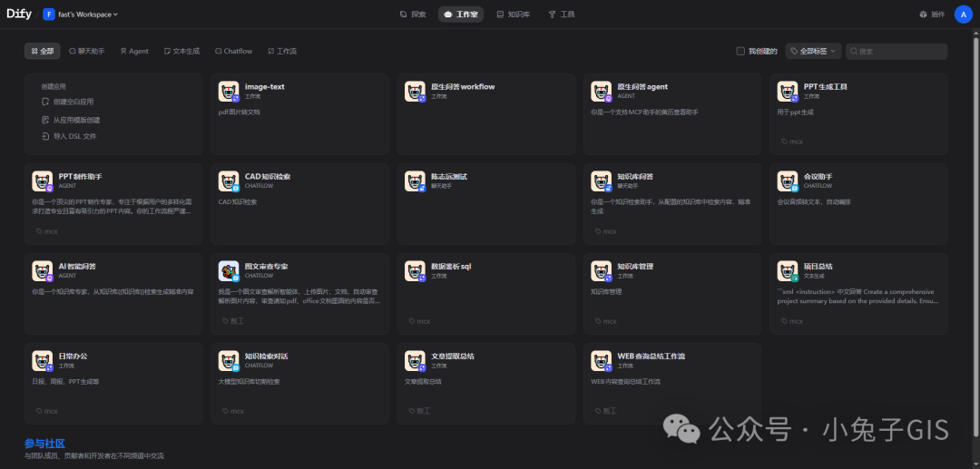Screen dimensions: 980x469
Task: Expand the 全部标签 tag filter dropdown
Action: 814,51
